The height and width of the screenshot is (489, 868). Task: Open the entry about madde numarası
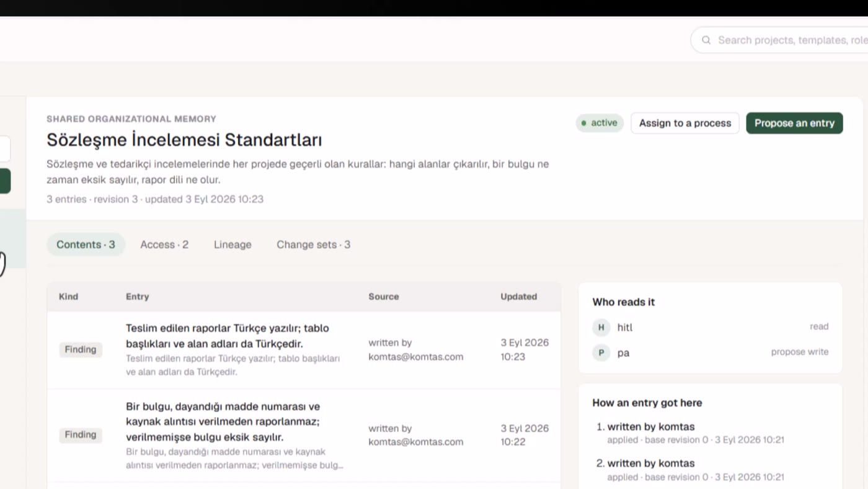coord(304,436)
